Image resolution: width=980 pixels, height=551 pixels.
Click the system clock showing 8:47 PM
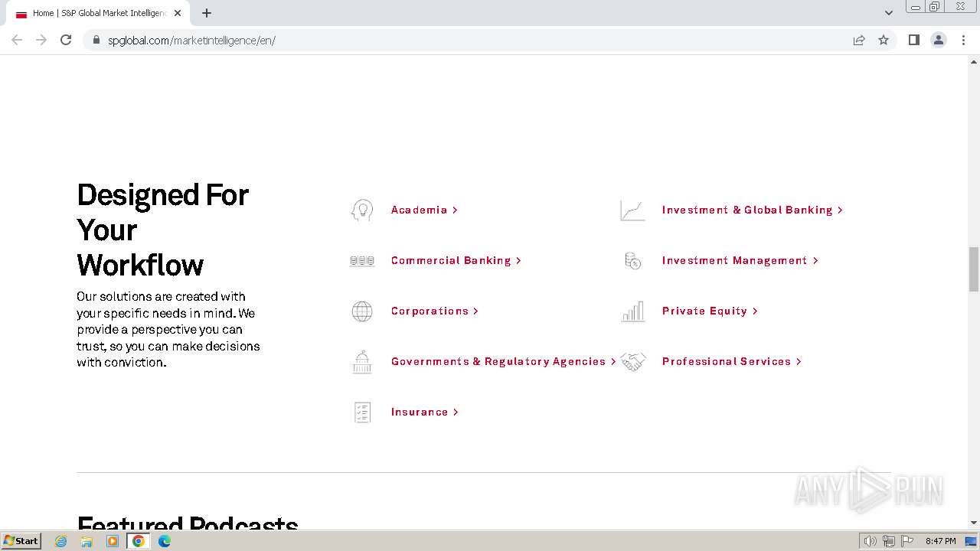[x=940, y=541]
